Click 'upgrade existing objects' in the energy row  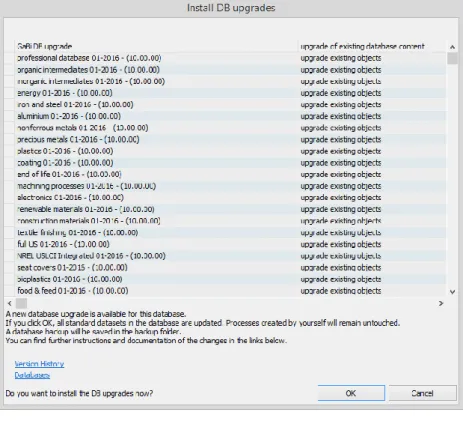point(341,93)
